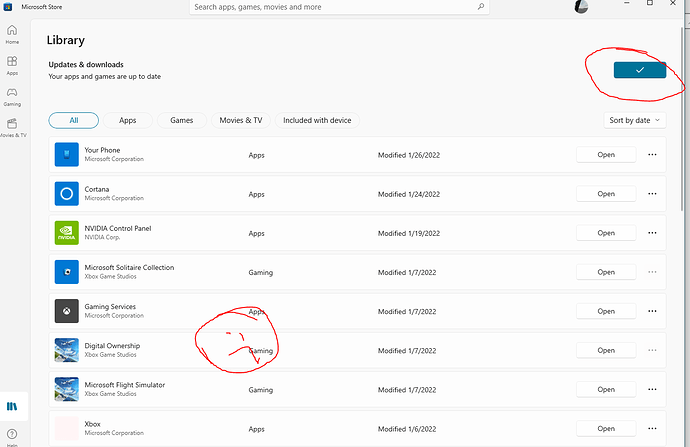Open the user profile avatar
Screen dimensions: 690x447
582,7
